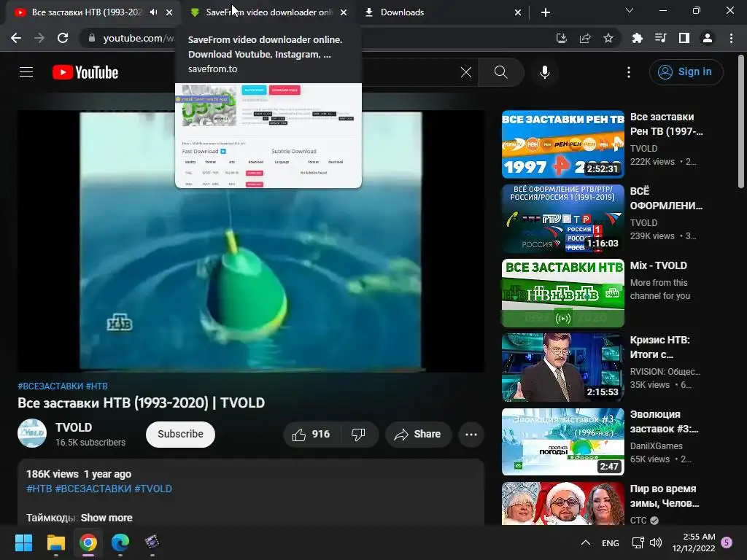Bookmark this tab with the star

608,38
